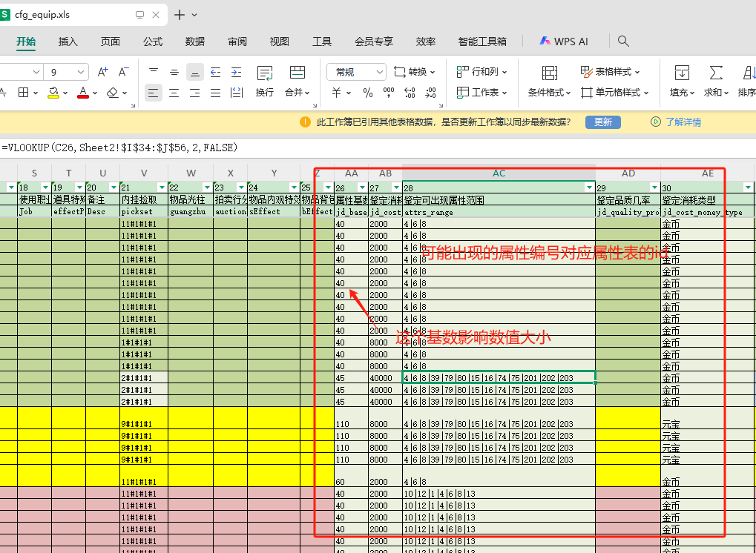The image size is (756, 553).
Task: Apply wrap text (换行)
Action: [x=265, y=82]
